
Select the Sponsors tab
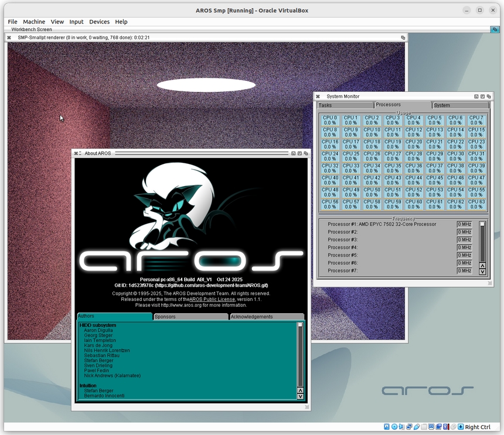[x=190, y=317]
